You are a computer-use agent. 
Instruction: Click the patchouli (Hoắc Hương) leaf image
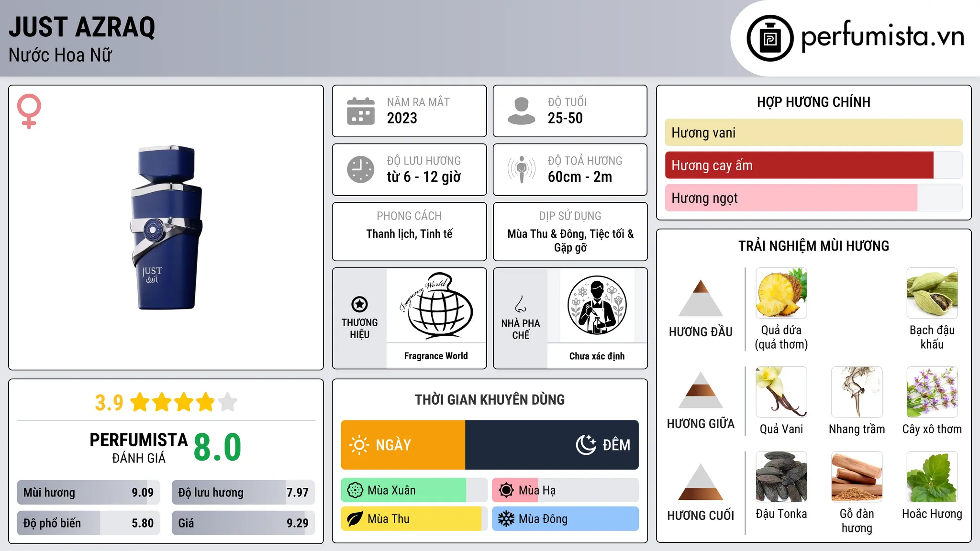coord(932,477)
